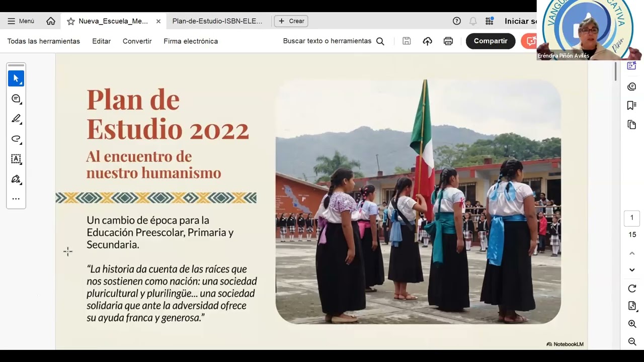Star the Nueva_Escuela_Me document tab
The height and width of the screenshot is (362, 644).
pos(71,21)
